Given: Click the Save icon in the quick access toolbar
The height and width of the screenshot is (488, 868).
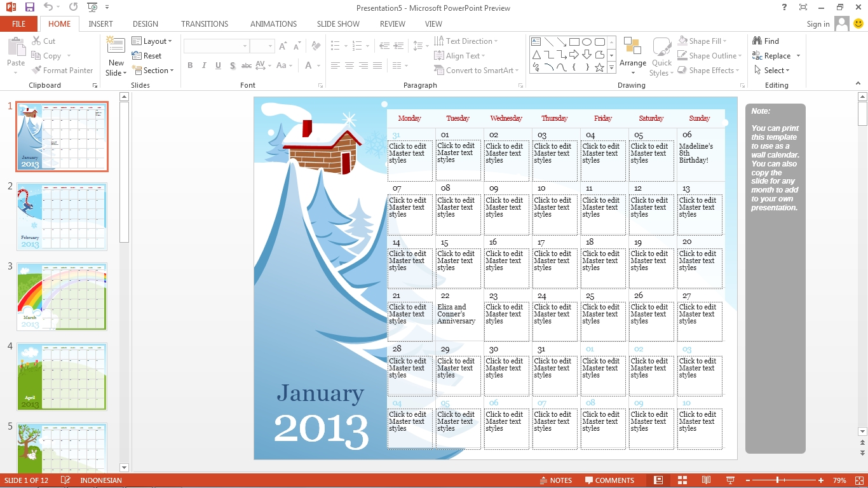Looking at the screenshot, I should click(x=29, y=8).
